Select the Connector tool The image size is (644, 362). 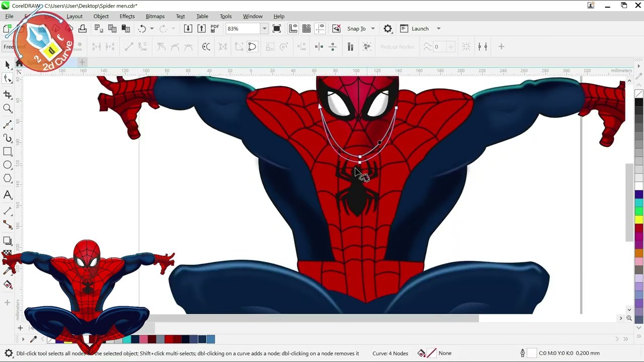(8, 224)
